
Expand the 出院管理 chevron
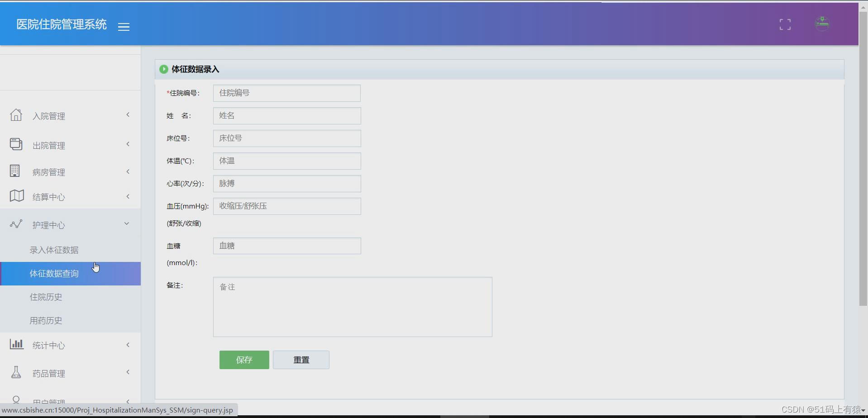pyautogui.click(x=128, y=144)
